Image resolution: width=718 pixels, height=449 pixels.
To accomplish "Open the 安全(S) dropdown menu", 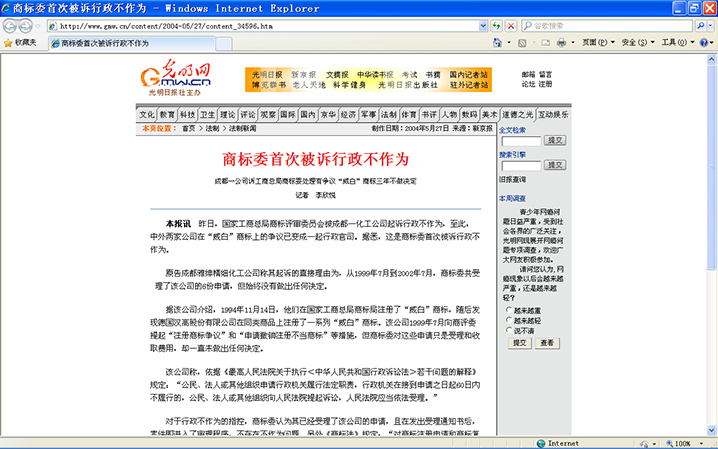I will (637, 43).
